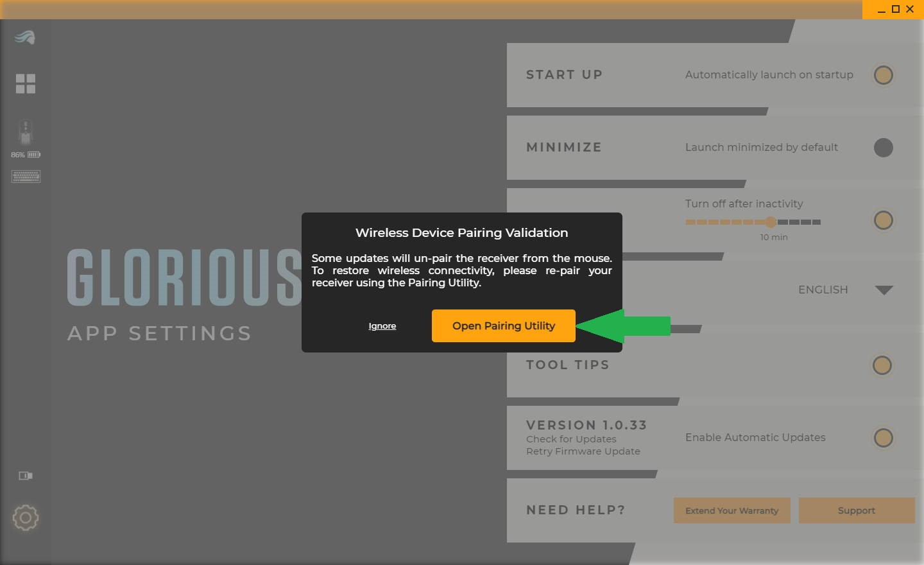The image size is (924, 565).
Task: Toggle the Tool Tips switch
Action: [882, 365]
